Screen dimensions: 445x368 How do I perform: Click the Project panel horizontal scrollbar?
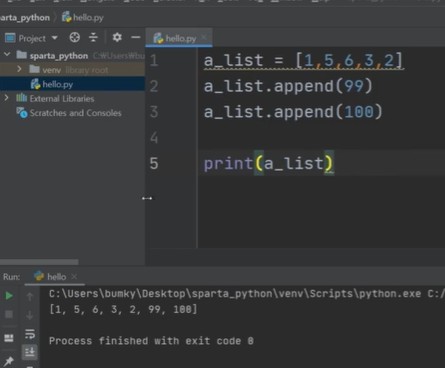click(39, 262)
